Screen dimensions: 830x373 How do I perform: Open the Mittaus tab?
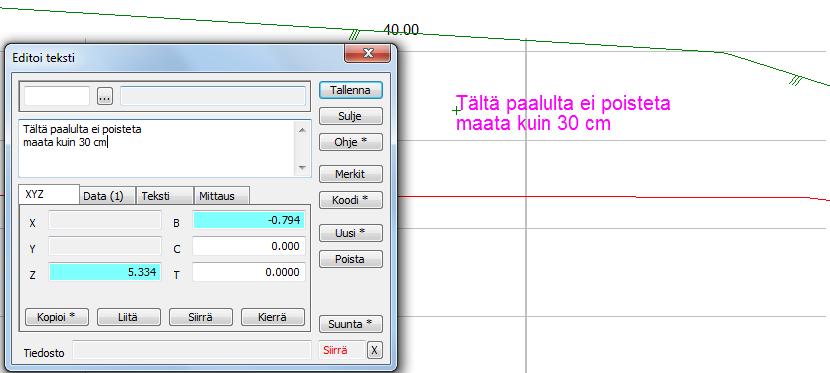click(222, 196)
